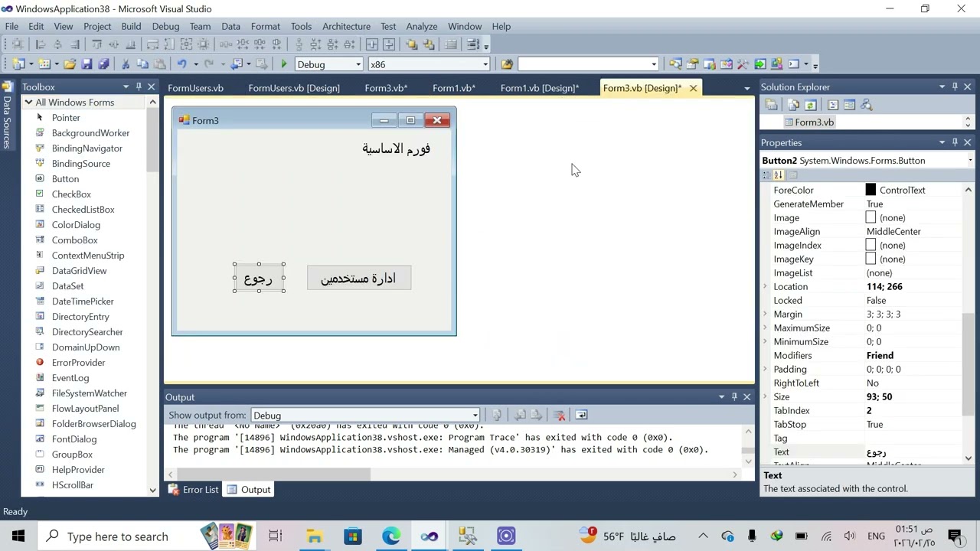This screenshot has height=551, width=980.
Task: Select the رجوع button on Form3
Action: click(259, 278)
